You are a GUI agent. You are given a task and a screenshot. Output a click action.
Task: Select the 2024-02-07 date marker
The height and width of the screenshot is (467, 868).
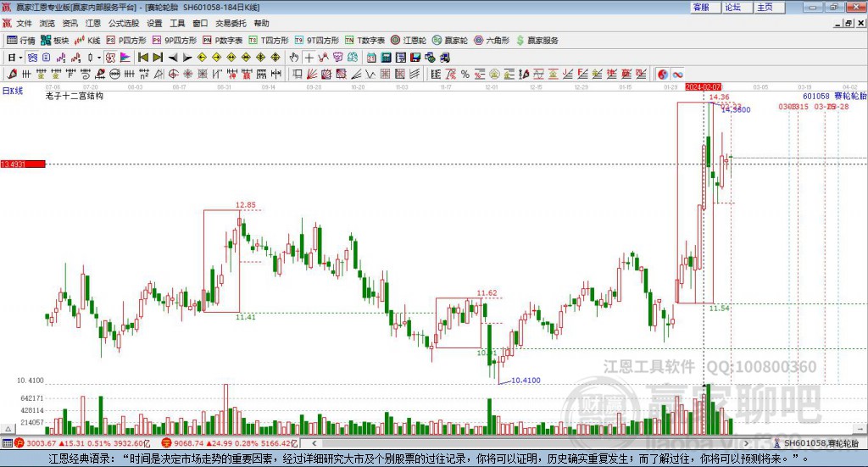[703, 86]
